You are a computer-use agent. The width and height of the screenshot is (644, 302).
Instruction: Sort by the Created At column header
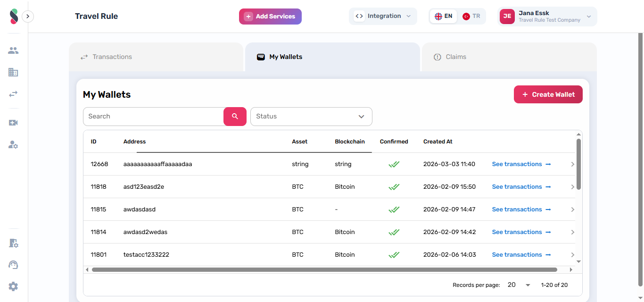click(x=438, y=142)
